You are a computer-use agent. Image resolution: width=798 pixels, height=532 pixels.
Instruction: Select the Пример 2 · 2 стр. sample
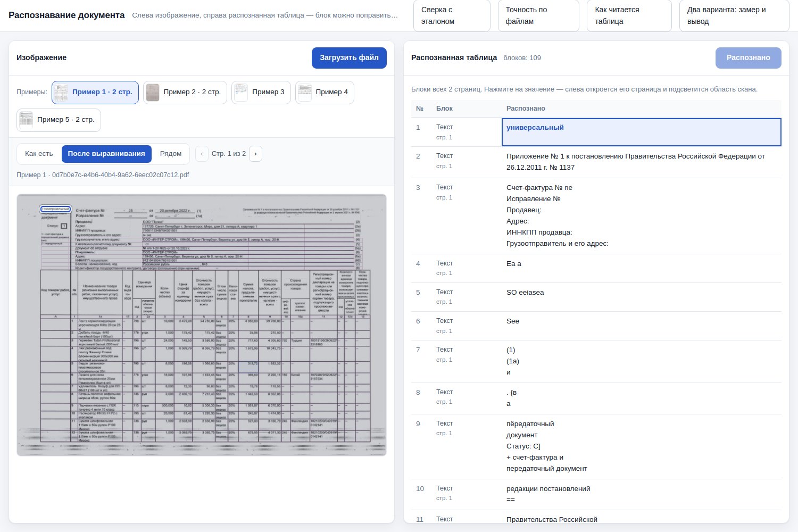click(185, 92)
